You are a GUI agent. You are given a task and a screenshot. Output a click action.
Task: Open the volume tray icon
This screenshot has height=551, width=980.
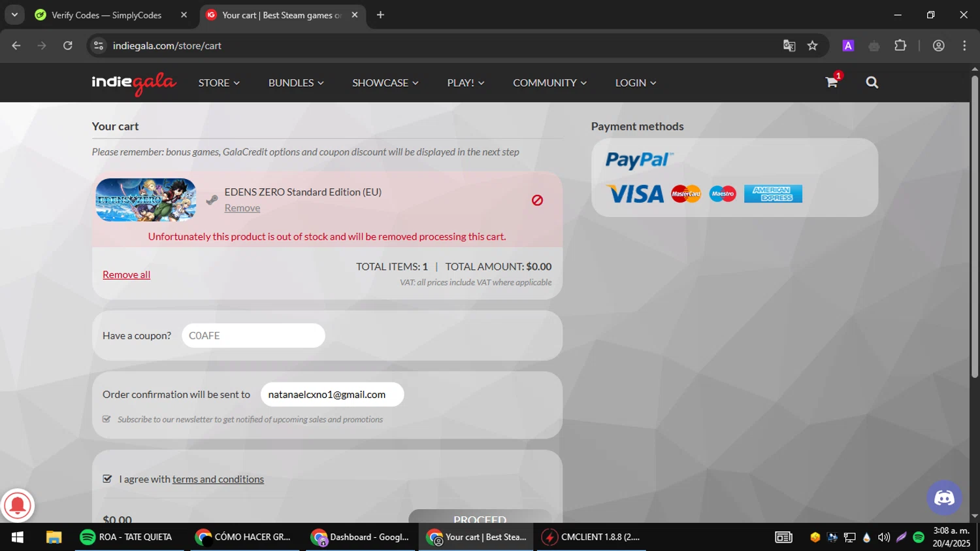tap(884, 537)
